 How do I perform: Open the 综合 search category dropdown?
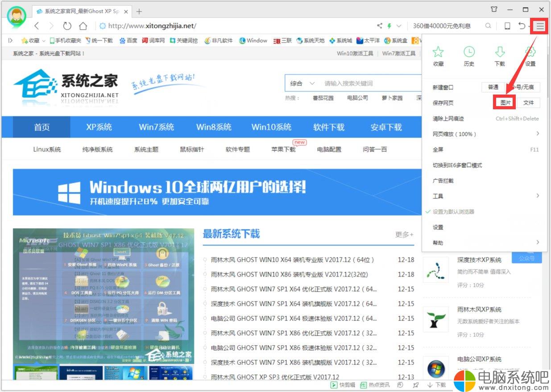(303, 83)
